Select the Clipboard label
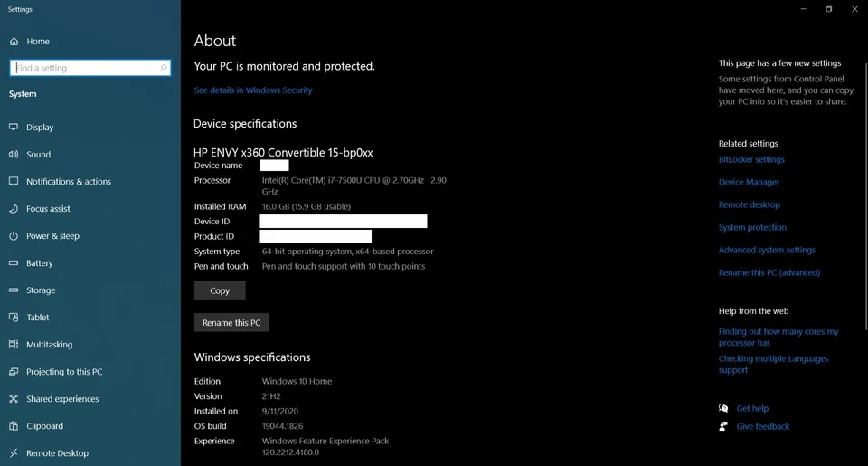868x466 pixels. coord(44,425)
